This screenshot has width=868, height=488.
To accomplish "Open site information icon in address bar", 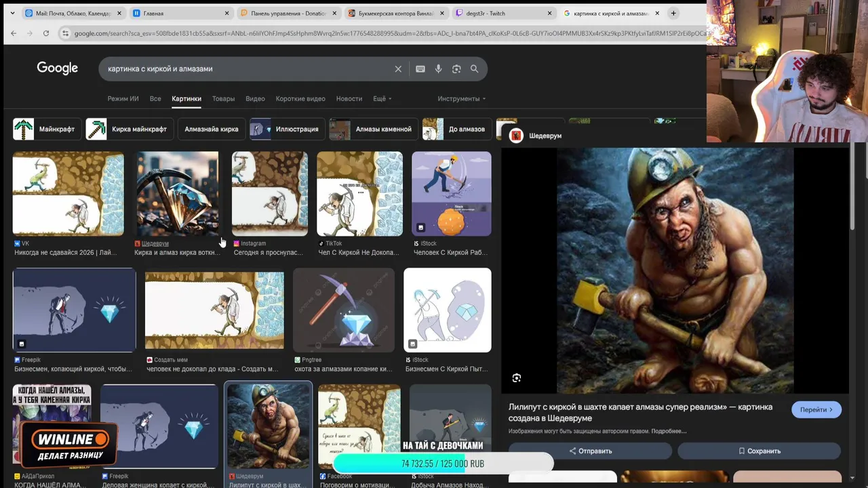I will [65, 33].
